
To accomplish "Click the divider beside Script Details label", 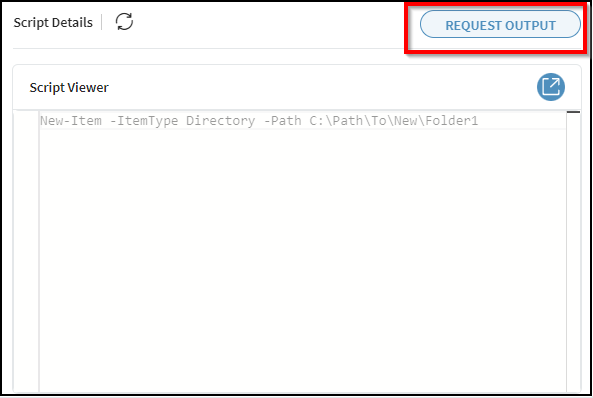I will coord(102,22).
